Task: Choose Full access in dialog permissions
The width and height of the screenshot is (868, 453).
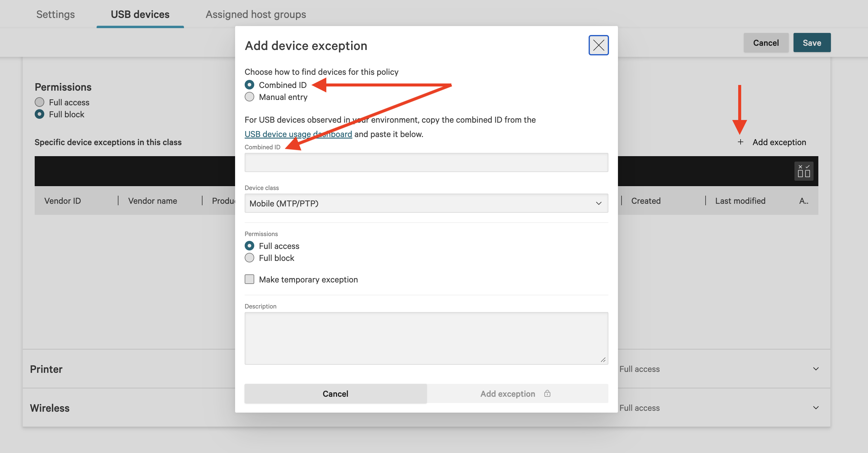Action: 249,246
